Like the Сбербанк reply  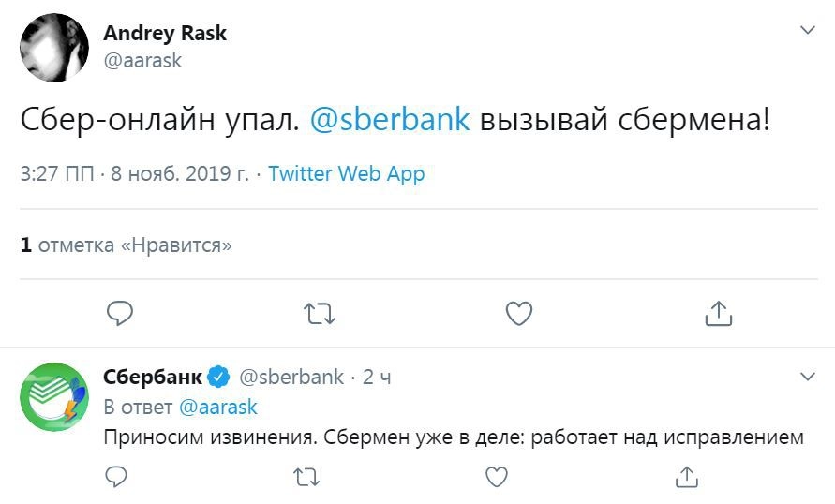coord(496,477)
